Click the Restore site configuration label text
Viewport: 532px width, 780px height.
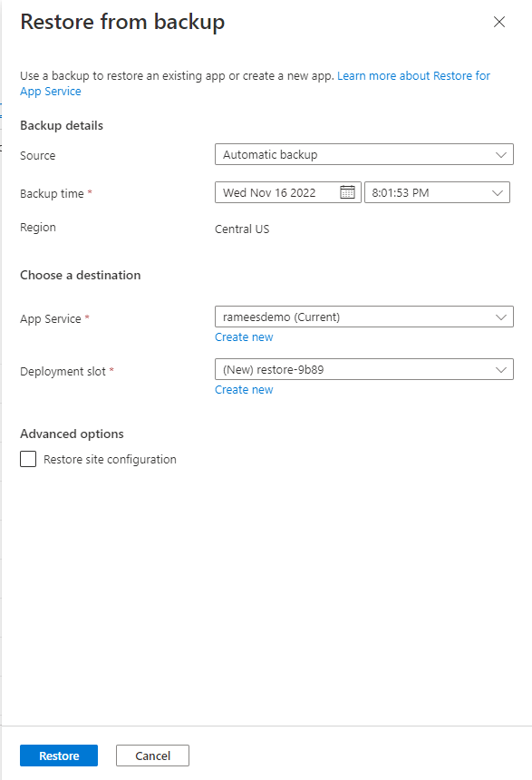(x=110, y=460)
